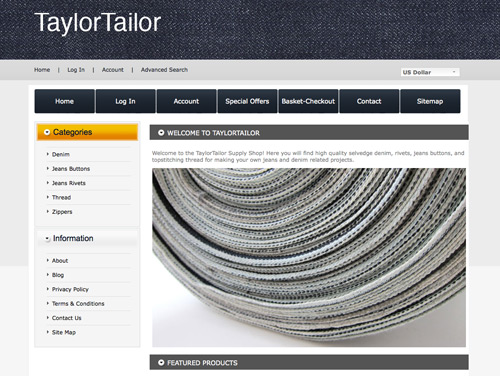Image resolution: width=500 pixels, height=376 pixels.
Task: Click the TaylorTailor site logo
Action: pyautogui.click(x=98, y=23)
